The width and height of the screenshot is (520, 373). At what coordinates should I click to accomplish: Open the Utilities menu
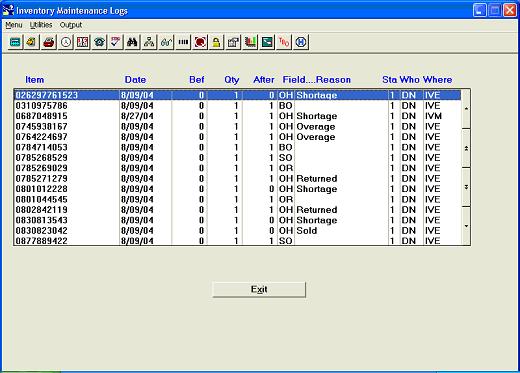pos(41,25)
